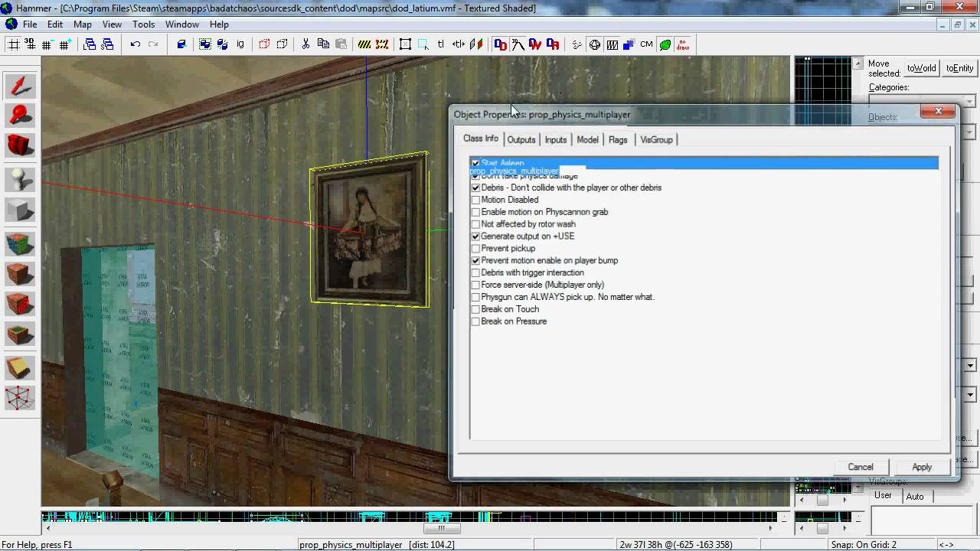Check 'Enable motion on Physcannon grab'
Viewport: 980px width, 551px height.
tap(475, 212)
